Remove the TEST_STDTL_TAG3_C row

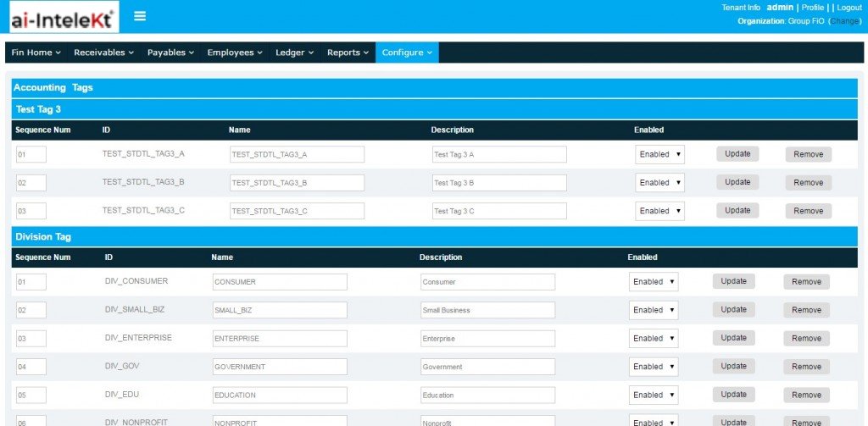tap(808, 211)
